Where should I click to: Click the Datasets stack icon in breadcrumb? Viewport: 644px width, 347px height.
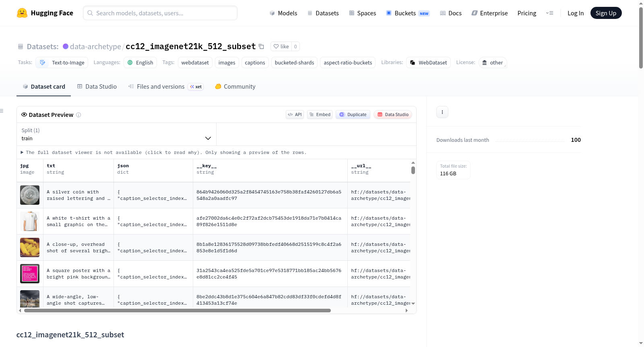click(x=21, y=46)
